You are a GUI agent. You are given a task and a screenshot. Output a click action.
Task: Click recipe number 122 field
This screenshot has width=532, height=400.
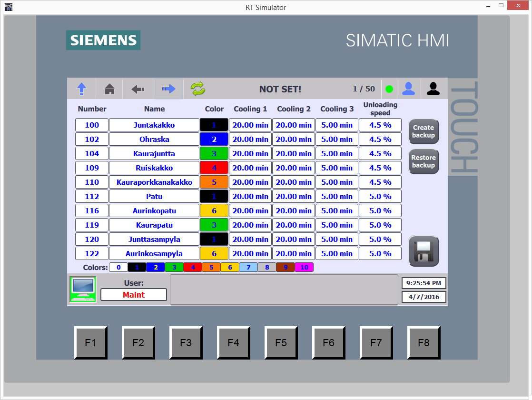[x=92, y=254]
